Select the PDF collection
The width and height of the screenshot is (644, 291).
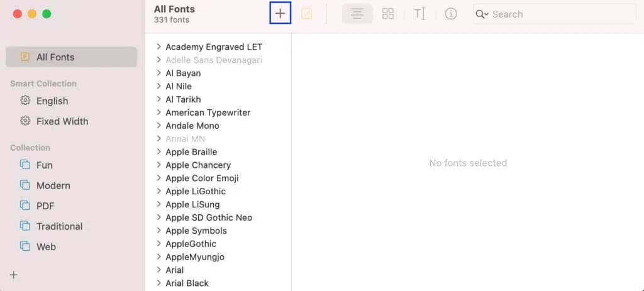point(45,206)
